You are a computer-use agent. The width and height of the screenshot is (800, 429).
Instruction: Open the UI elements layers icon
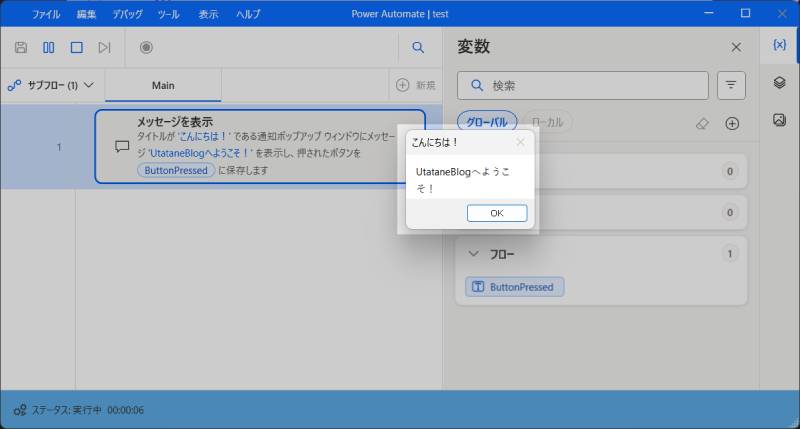(779, 82)
